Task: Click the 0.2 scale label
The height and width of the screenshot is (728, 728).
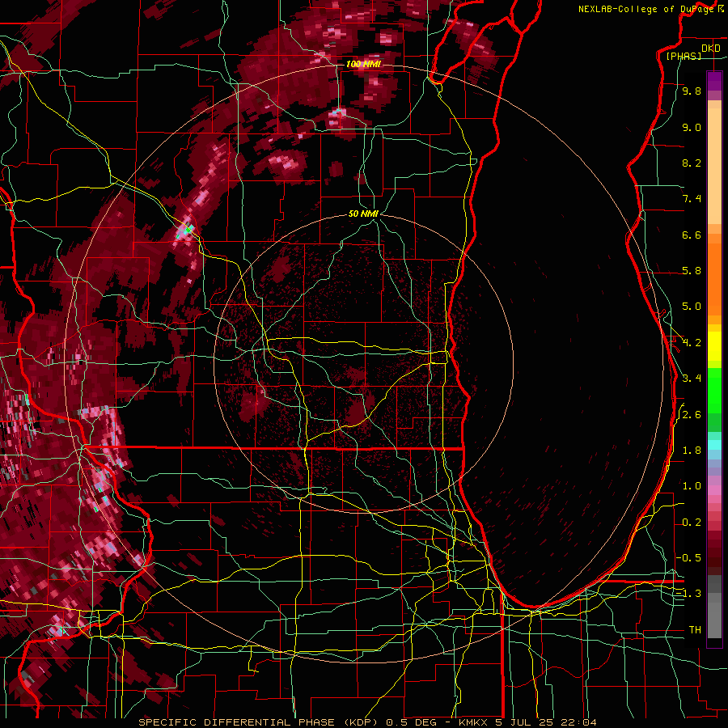Action: coord(692,523)
